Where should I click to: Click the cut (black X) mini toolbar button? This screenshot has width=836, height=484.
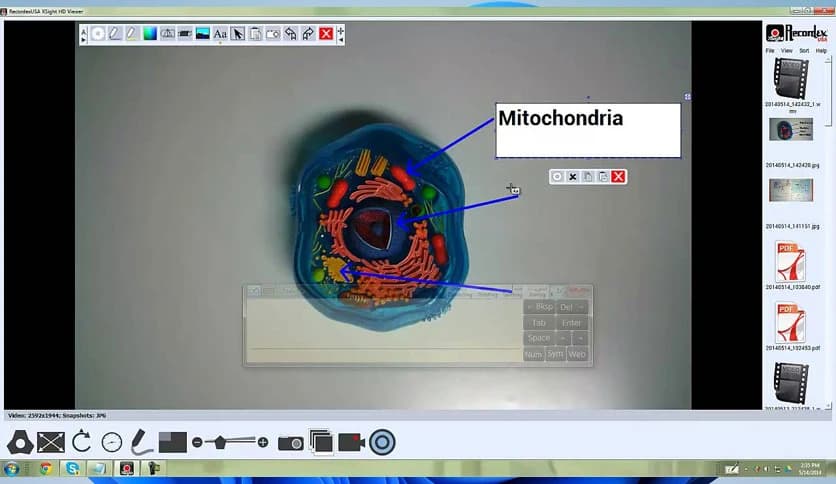pyautogui.click(x=573, y=176)
